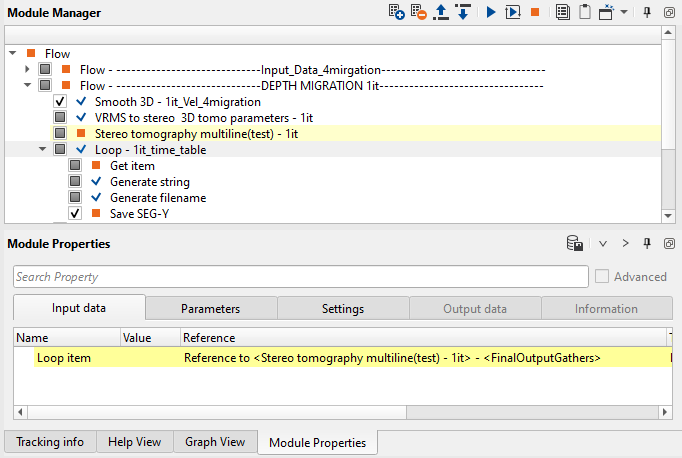Click the database lock icon in Module Properties
The image size is (682, 458).
pyautogui.click(x=575, y=243)
